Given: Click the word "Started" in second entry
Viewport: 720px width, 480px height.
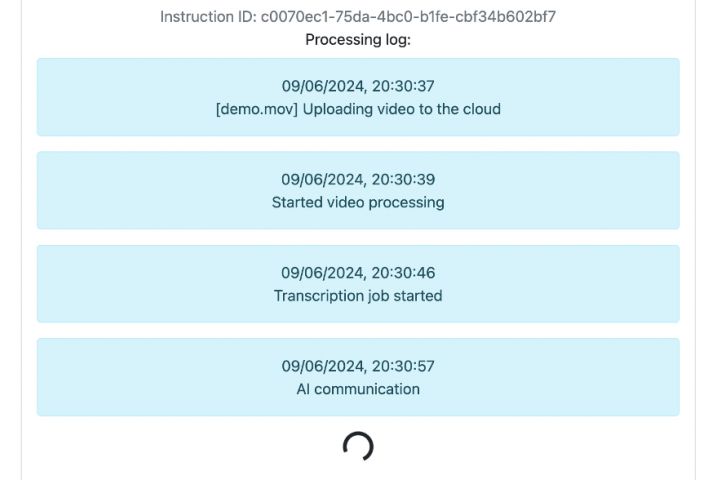Looking at the screenshot, I should pos(297,202).
